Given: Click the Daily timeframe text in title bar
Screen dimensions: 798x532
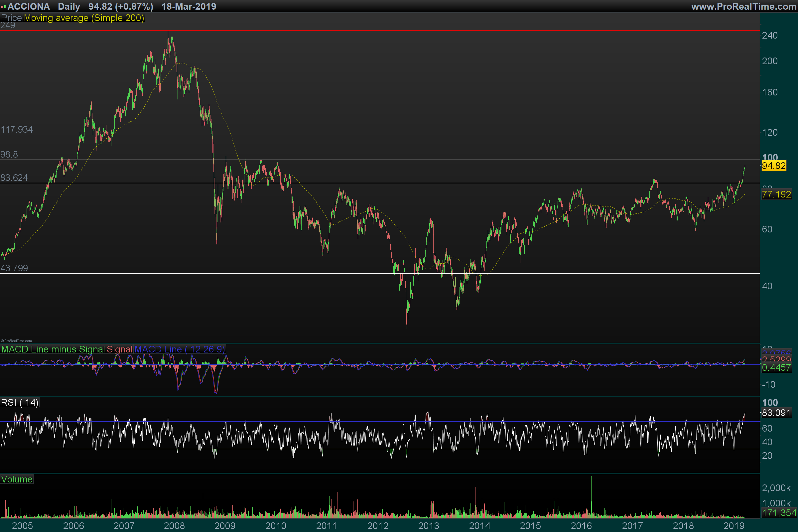Looking at the screenshot, I should 69,6.
